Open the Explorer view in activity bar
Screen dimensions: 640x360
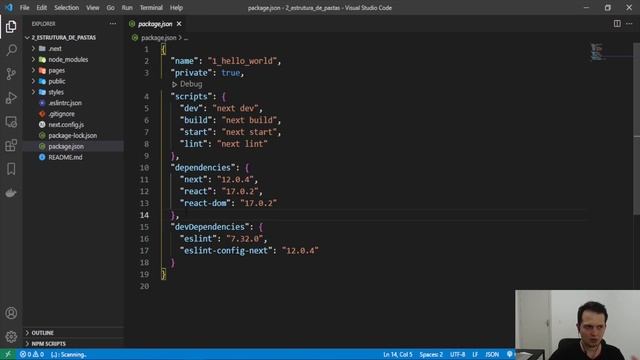[11, 27]
